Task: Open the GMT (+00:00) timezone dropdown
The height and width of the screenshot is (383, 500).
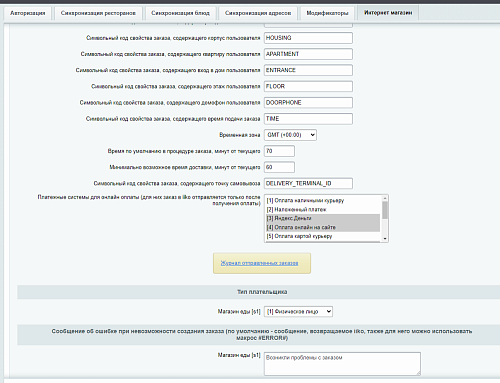Action: click(290, 135)
